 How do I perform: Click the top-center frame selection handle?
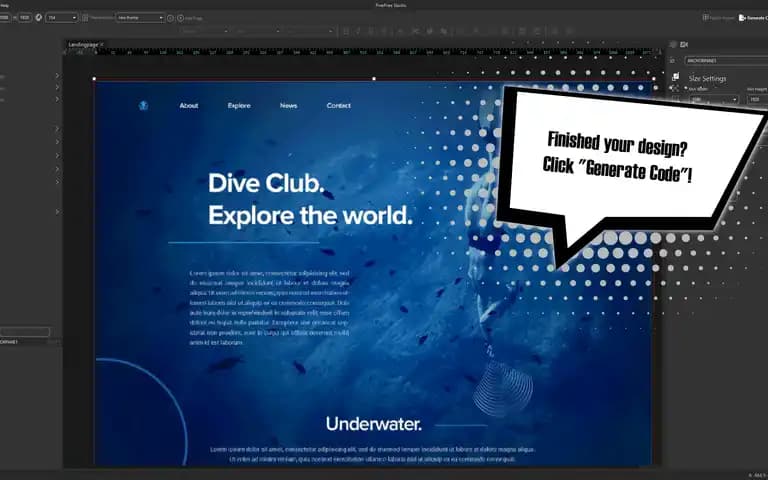[374, 78]
